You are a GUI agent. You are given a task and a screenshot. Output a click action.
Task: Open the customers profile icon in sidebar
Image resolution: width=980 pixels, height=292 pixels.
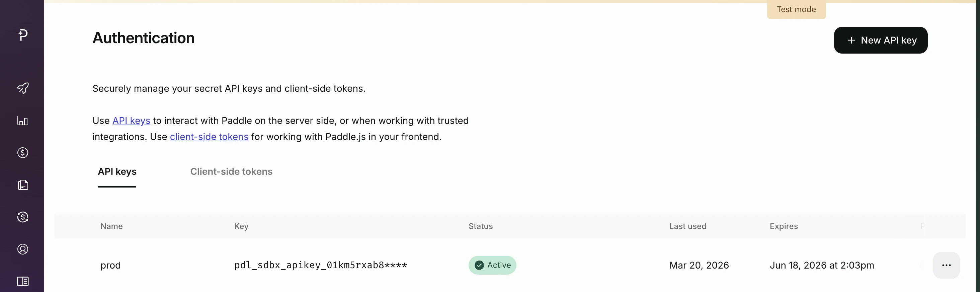pyautogui.click(x=22, y=249)
